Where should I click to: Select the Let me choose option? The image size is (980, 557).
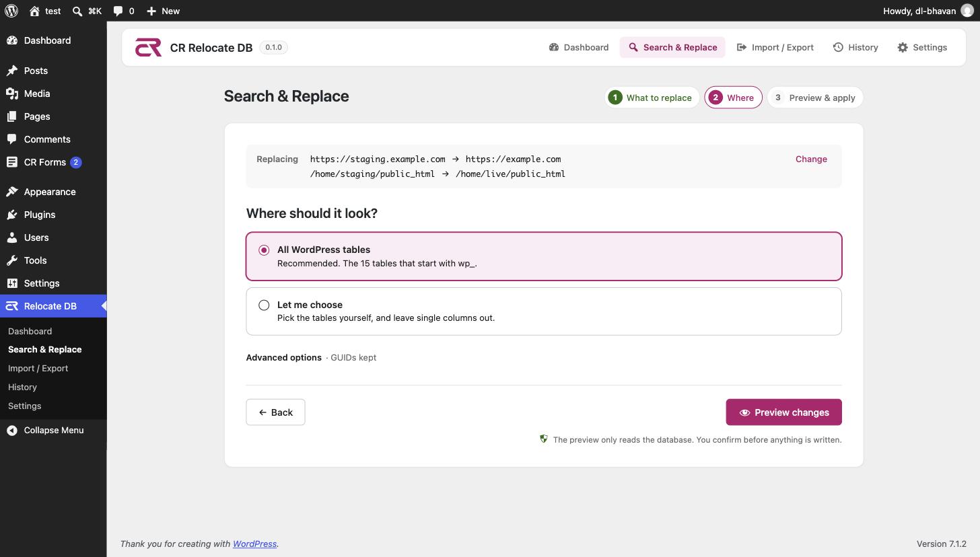[x=544, y=311]
